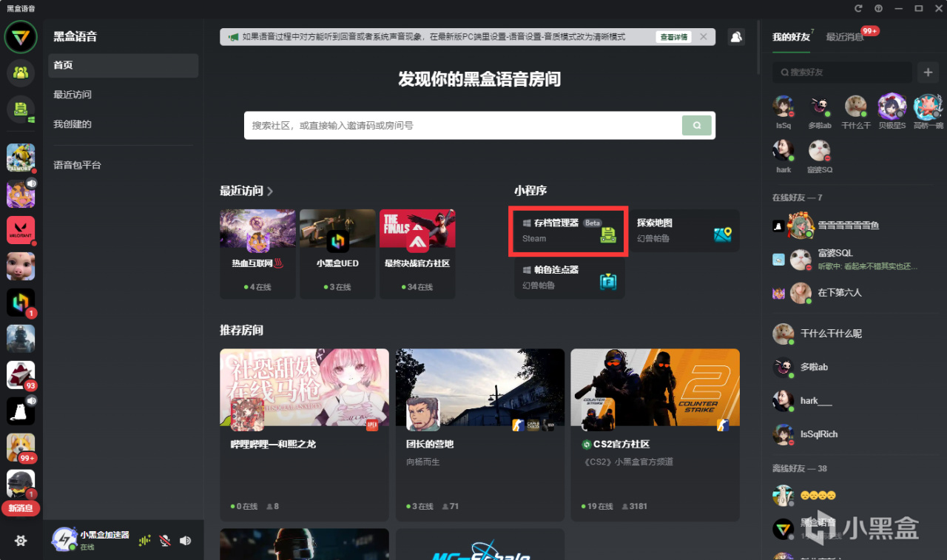Click the green search button
The image size is (947, 560).
697,126
